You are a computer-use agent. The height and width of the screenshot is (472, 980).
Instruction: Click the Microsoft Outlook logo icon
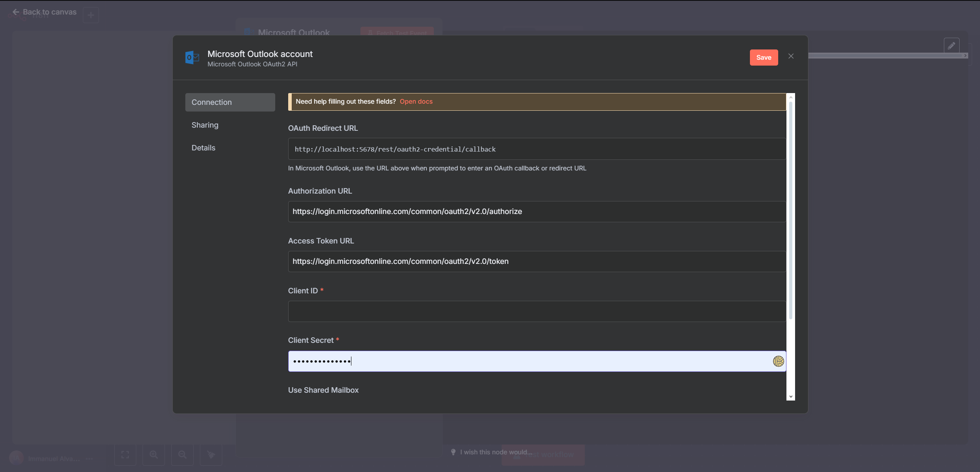[x=192, y=58]
